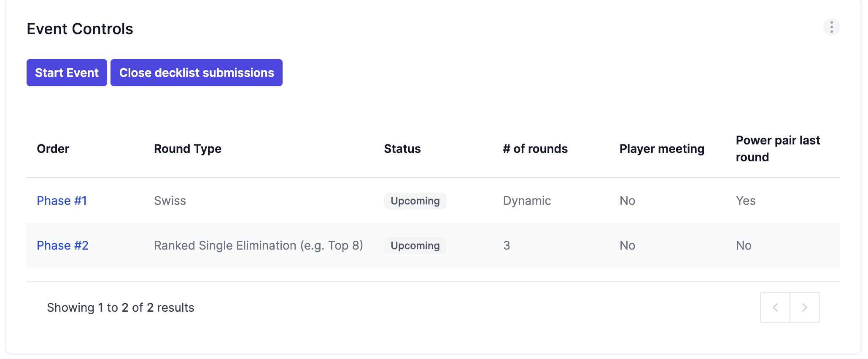Click the Upcoming badge for Phase #1
The width and height of the screenshot is (868, 359).
tap(415, 201)
